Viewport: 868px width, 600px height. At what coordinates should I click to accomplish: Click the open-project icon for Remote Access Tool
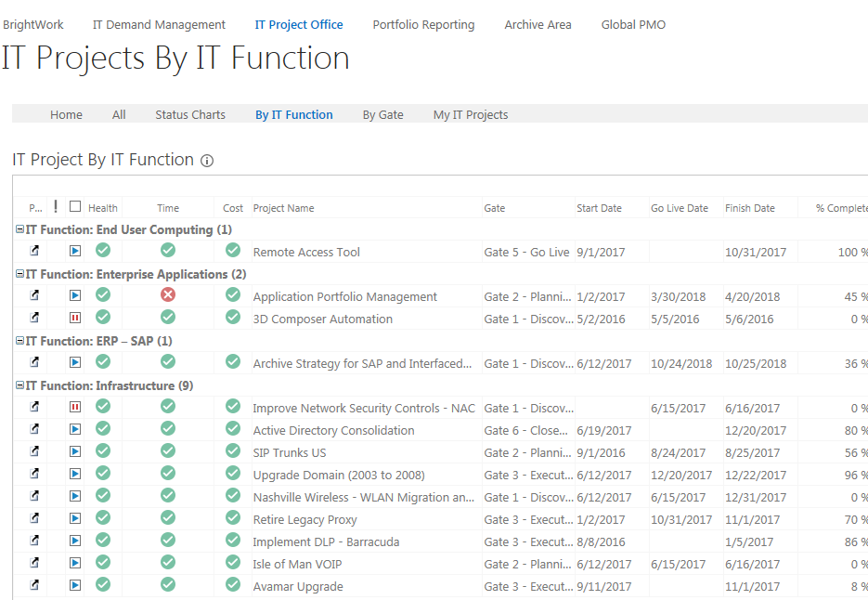tap(34, 251)
